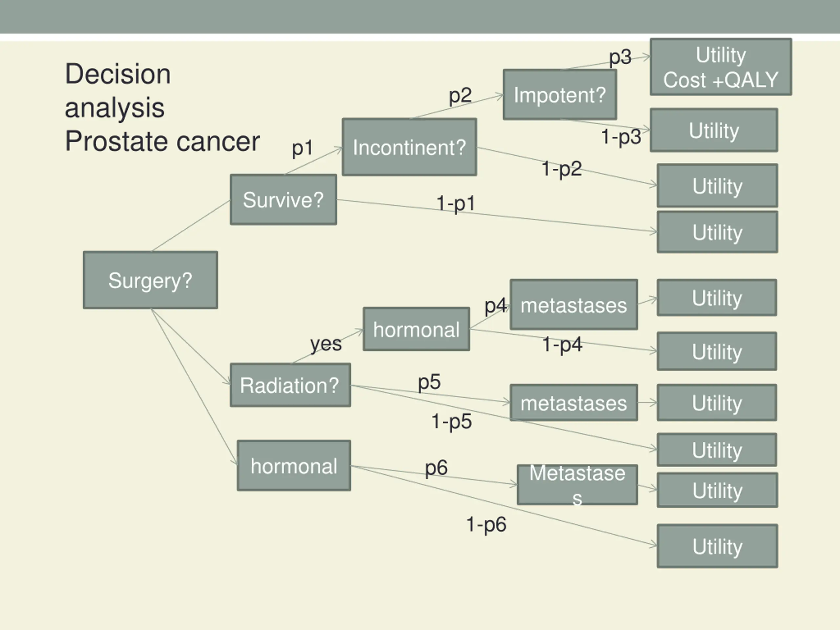Image resolution: width=840 pixels, height=630 pixels.
Task: Select the p1 probability label
Action: [x=302, y=148]
